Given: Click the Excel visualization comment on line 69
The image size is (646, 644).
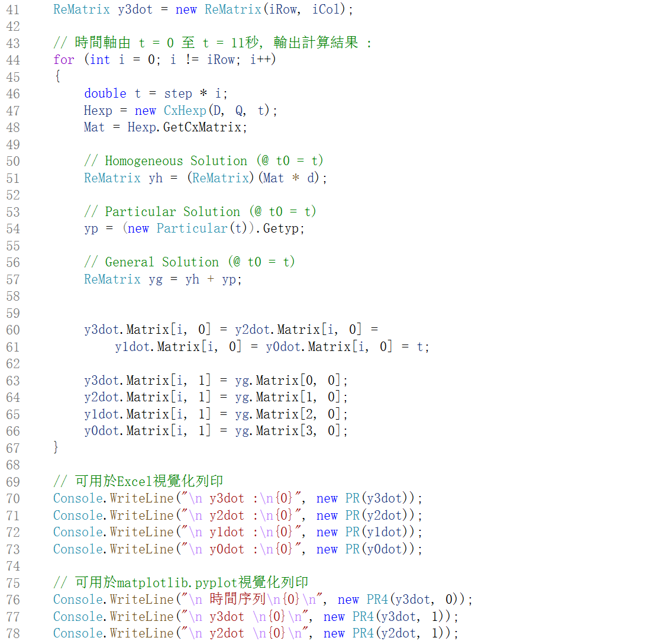Looking at the screenshot, I should click(x=138, y=481).
